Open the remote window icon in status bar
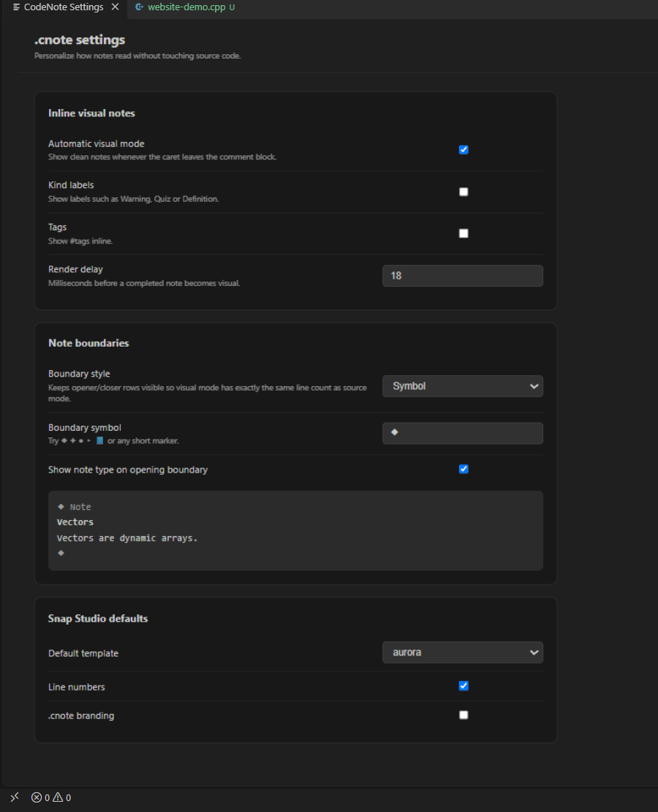The image size is (658, 812). (15, 797)
